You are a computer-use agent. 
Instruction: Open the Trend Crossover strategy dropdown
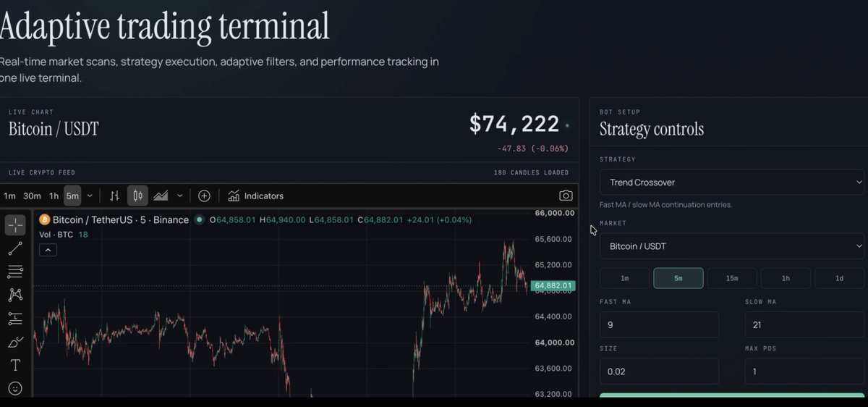pos(732,182)
